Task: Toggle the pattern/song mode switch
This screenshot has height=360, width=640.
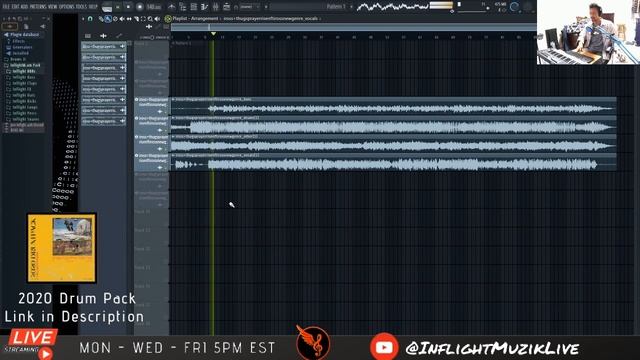Action: tap(107, 7)
